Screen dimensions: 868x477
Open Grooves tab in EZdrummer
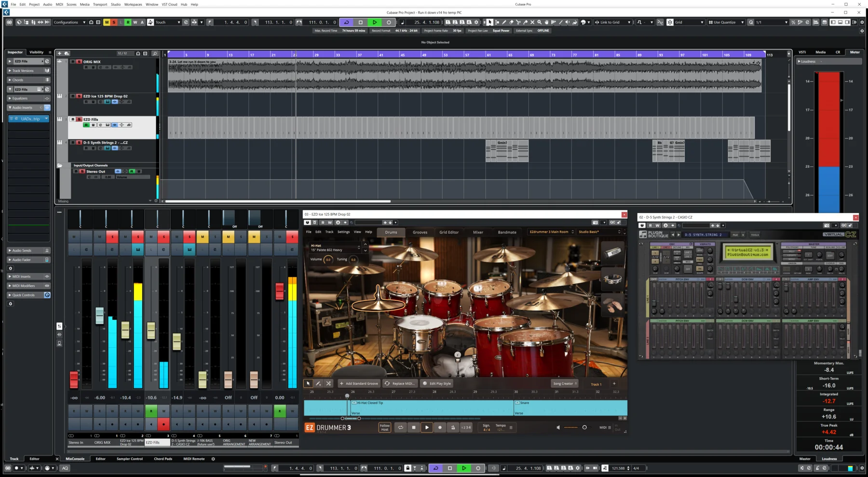[420, 232]
